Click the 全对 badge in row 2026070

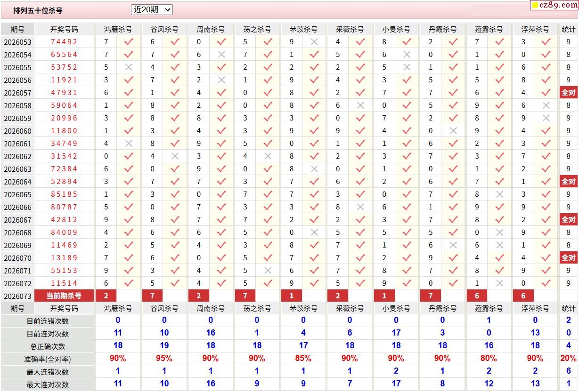[569, 258]
